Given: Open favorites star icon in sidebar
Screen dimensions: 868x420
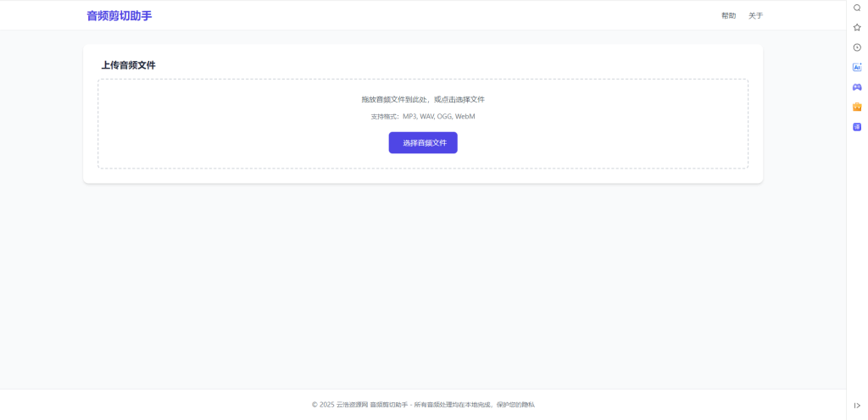Looking at the screenshot, I should 857,28.
